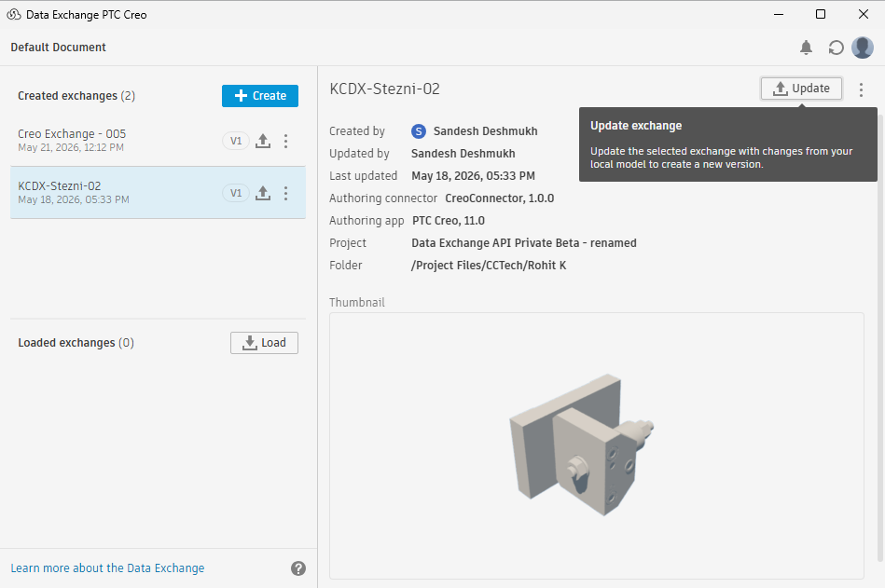885x588 pixels.
Task: Click upload icon for Creo Exchange - 005
Action: pos(263,141)
